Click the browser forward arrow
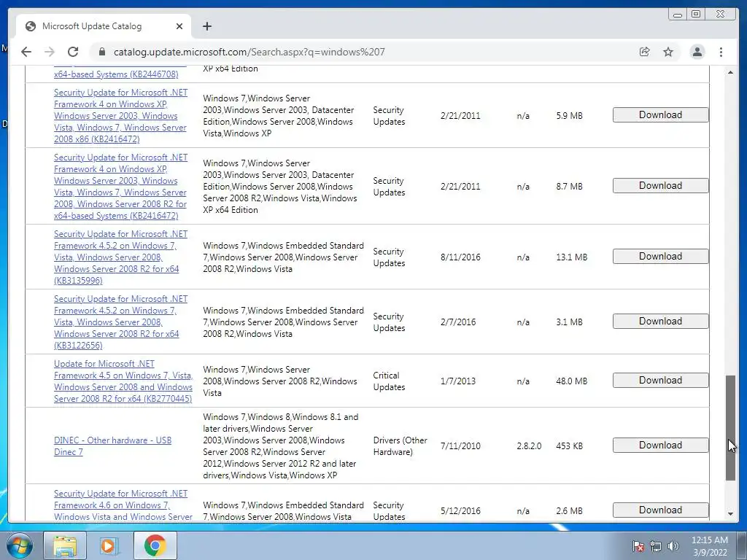 click(50, 52)
